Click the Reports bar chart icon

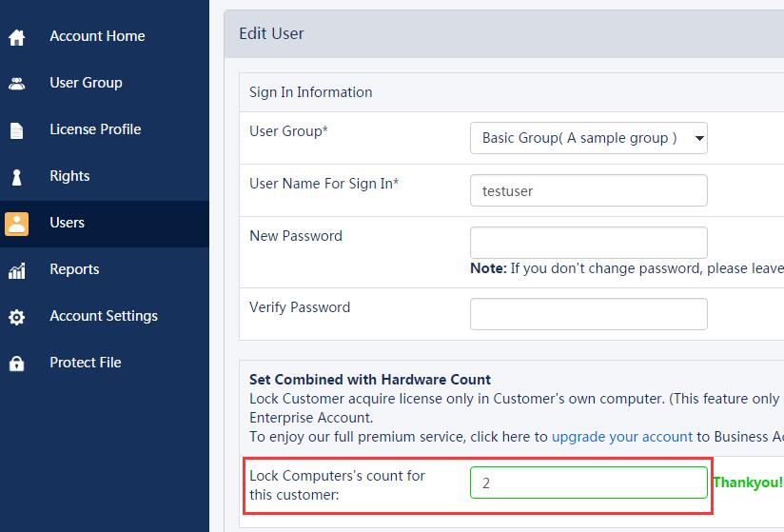point(16,270)
